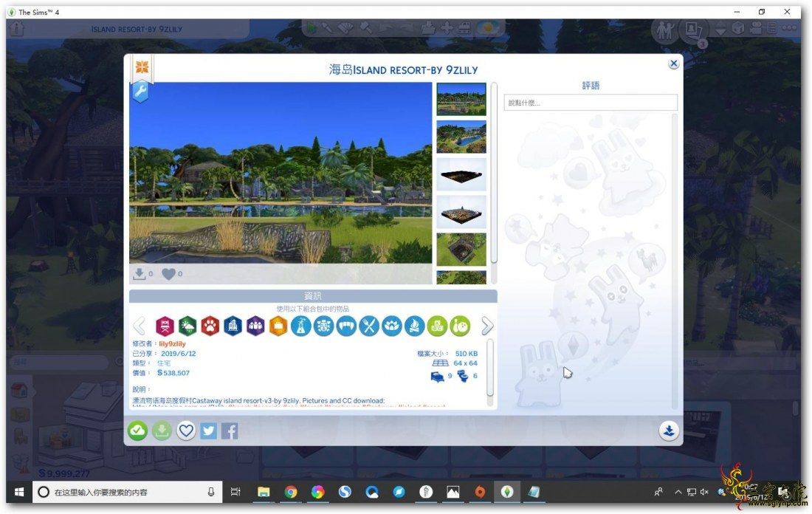Open File Explorer from the taskbar
Image resolution: width=812 pixels, height=514 pixels.
[x=264, y=493]
